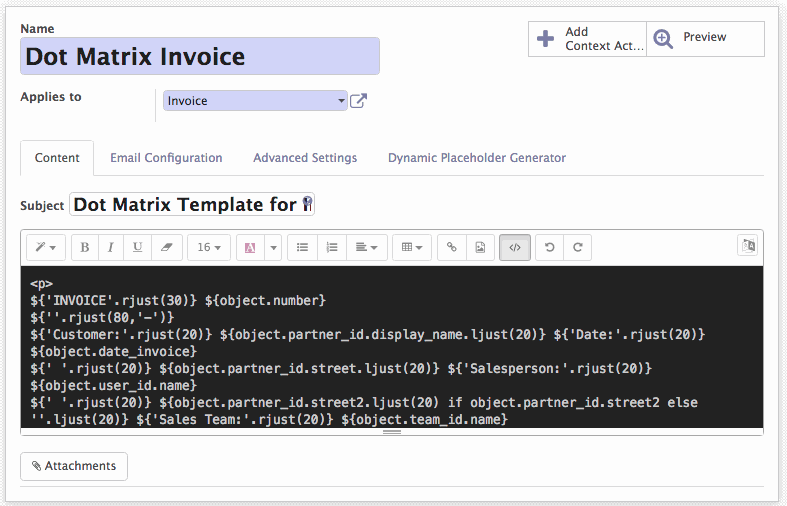Open the Invoice model external link
Screen dimensions: 787x506
click(x=358, y=101)
